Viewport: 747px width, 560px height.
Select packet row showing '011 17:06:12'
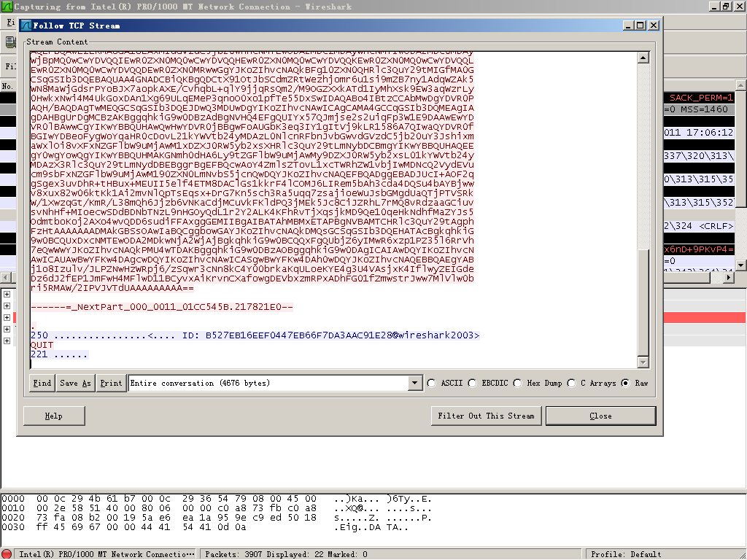(700, 133)
